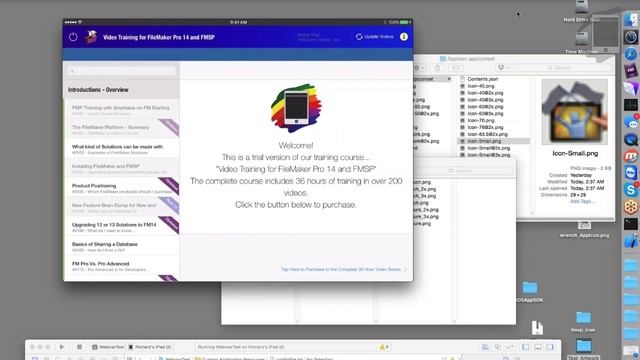Click the Xcode Run button
Viewport: 640px width, 360px height.
(62, 347)
